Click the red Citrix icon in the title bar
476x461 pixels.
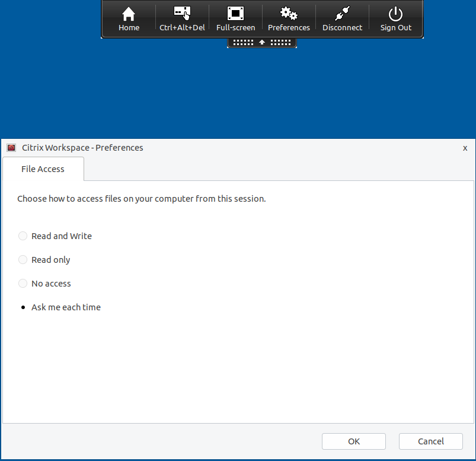[11, 147]
